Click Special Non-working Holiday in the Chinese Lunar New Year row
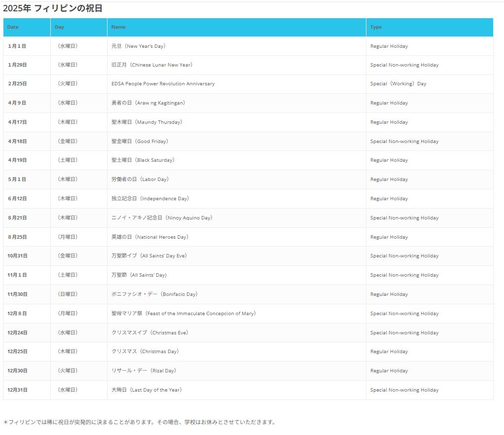Viewport: 504px width, 435px height. tap(404, 65)
